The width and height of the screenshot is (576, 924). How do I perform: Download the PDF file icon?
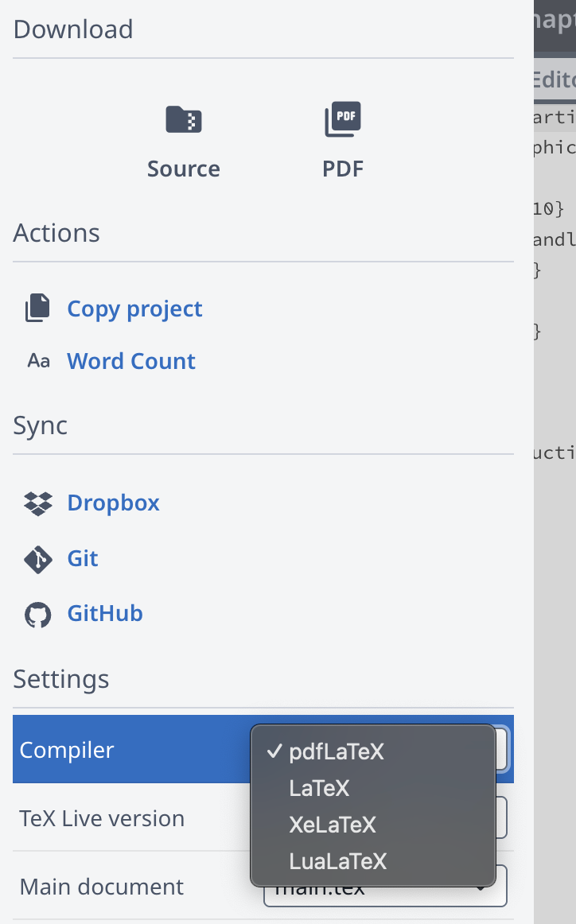[343, 119]
